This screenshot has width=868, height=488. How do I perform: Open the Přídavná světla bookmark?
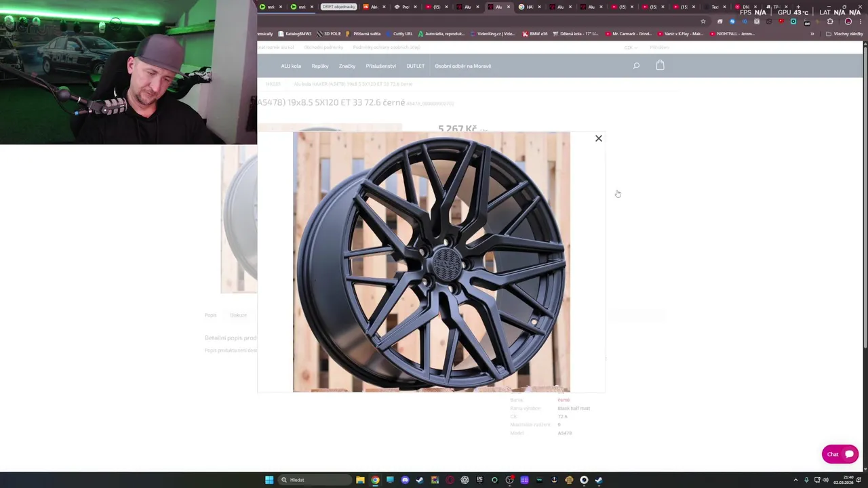[x=363, y=34]
